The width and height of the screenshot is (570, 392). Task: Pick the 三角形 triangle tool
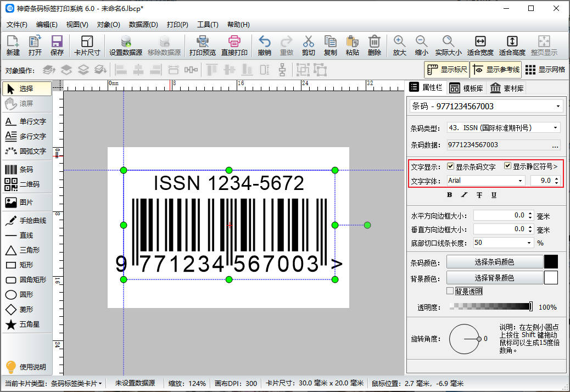point(27,250)
